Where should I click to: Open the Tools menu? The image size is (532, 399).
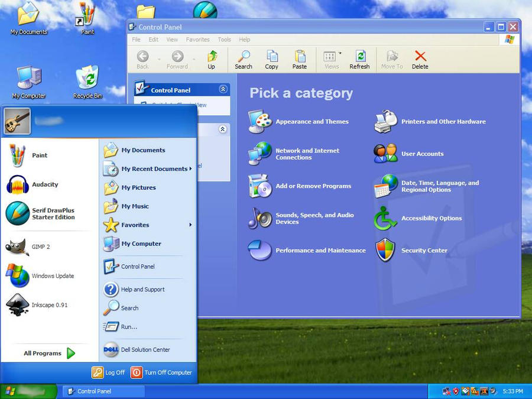click(224, 40)
